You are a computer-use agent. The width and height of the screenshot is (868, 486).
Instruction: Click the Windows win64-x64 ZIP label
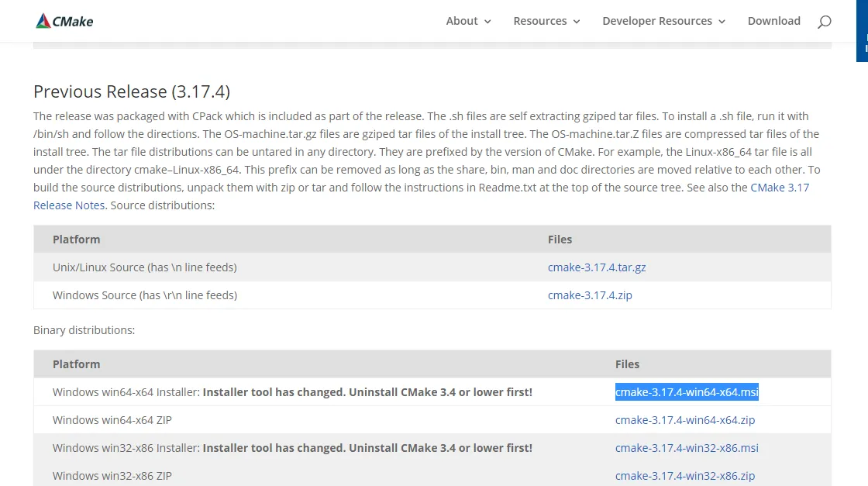112,420
